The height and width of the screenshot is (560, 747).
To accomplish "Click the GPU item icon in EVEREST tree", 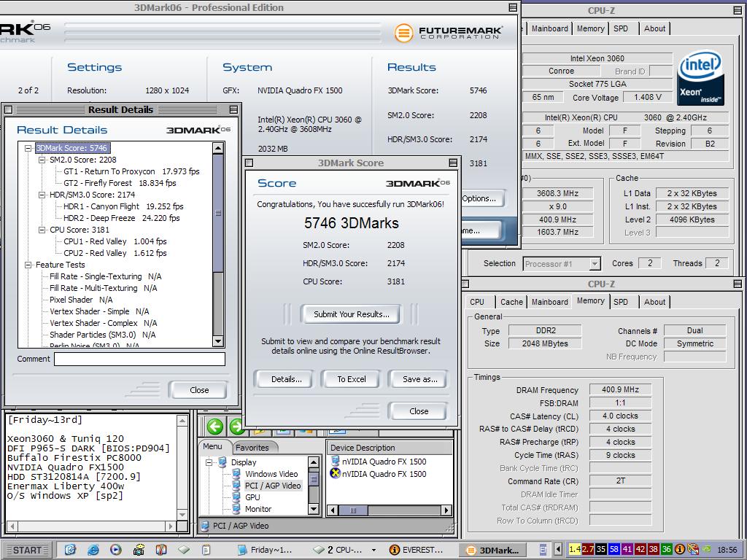I will [236, 497].
